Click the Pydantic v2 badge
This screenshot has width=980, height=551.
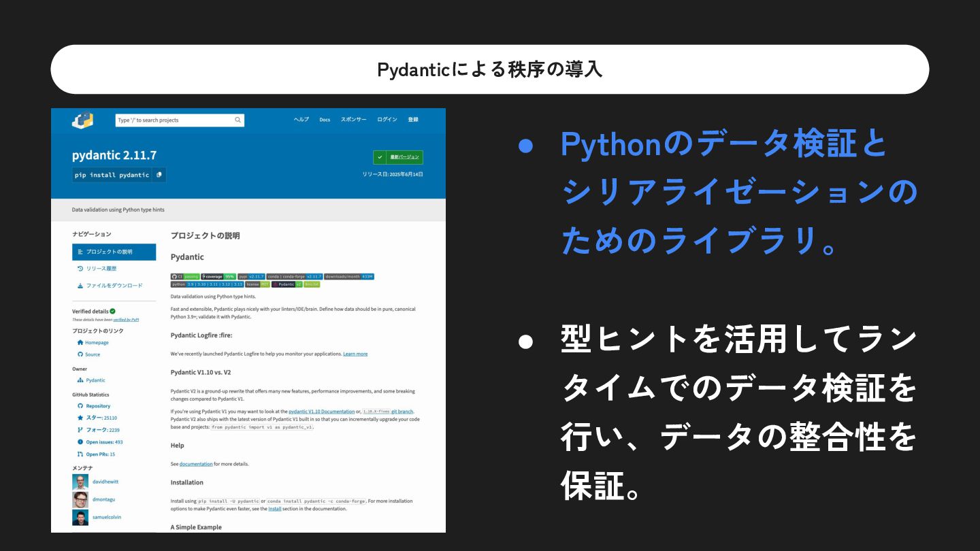287,284
